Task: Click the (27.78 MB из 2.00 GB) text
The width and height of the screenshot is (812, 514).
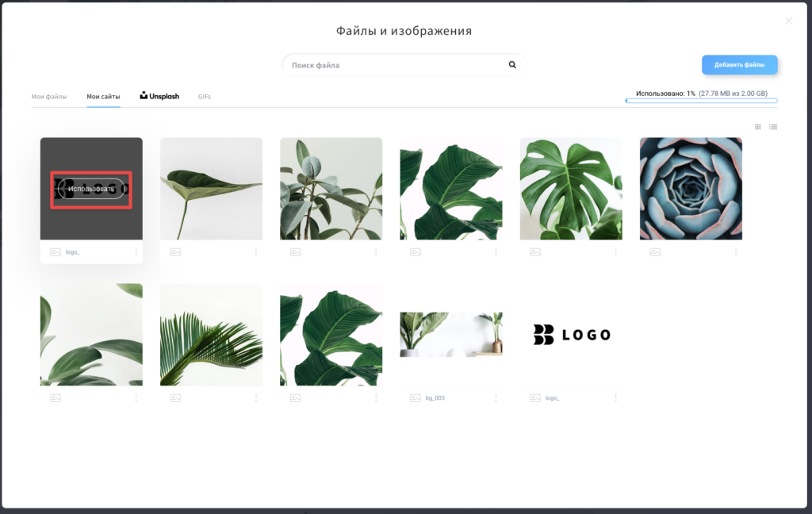Action: click(733, 94)
